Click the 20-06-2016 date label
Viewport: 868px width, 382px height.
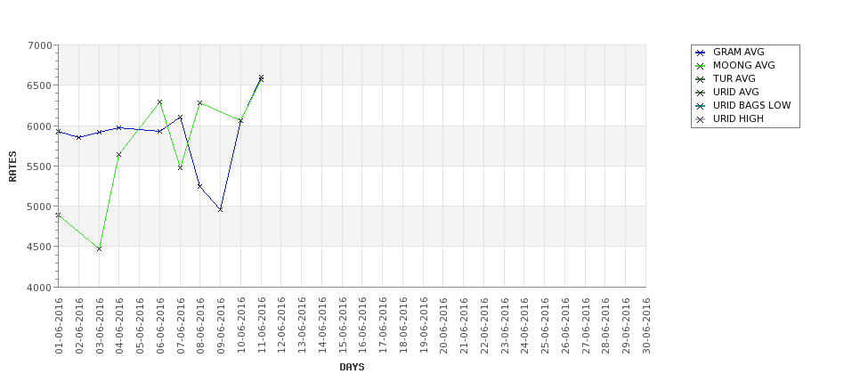(x=443, y=326)
